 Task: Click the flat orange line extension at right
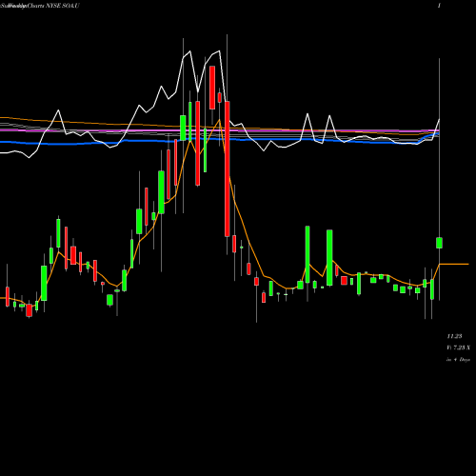click(x=454, y=264)
